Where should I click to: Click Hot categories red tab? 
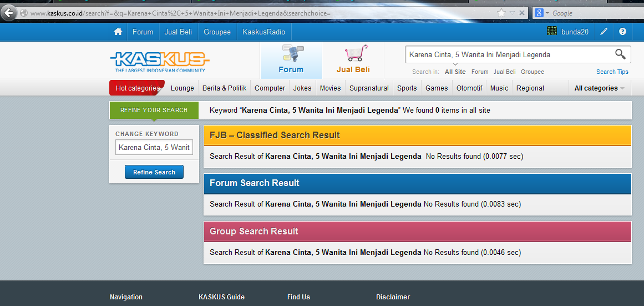coord(137,88)
